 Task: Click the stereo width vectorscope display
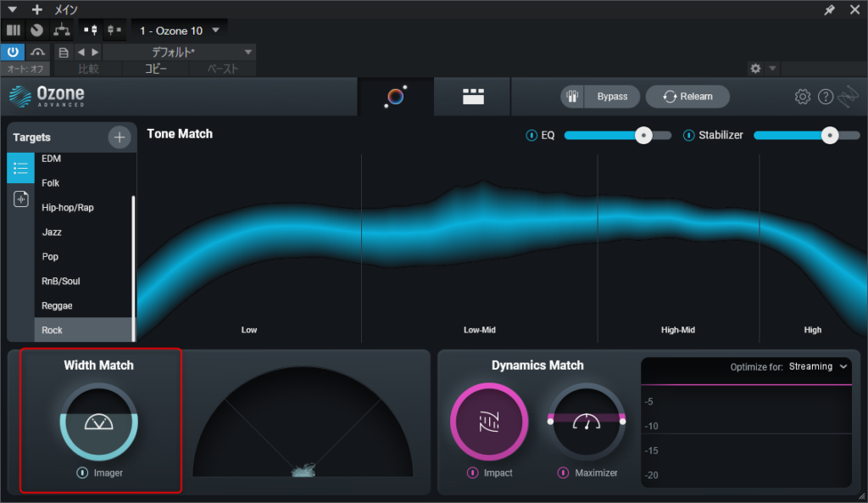coord(303,421)
